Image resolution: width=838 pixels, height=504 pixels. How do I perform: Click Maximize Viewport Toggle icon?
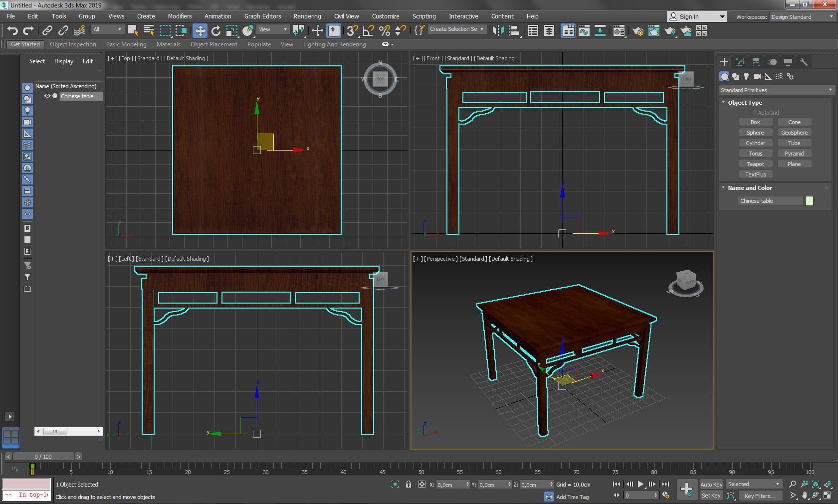[x=828, y=496]
